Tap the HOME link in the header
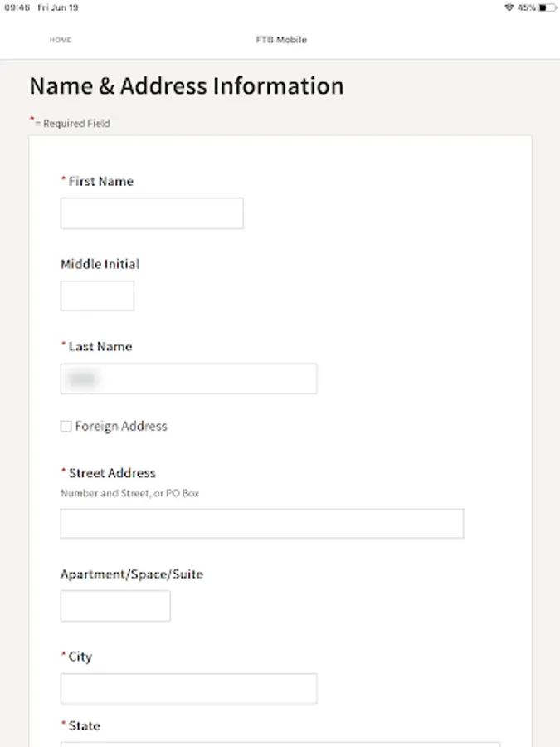This screenshot has height=747, width=560. tap(60, 40)
